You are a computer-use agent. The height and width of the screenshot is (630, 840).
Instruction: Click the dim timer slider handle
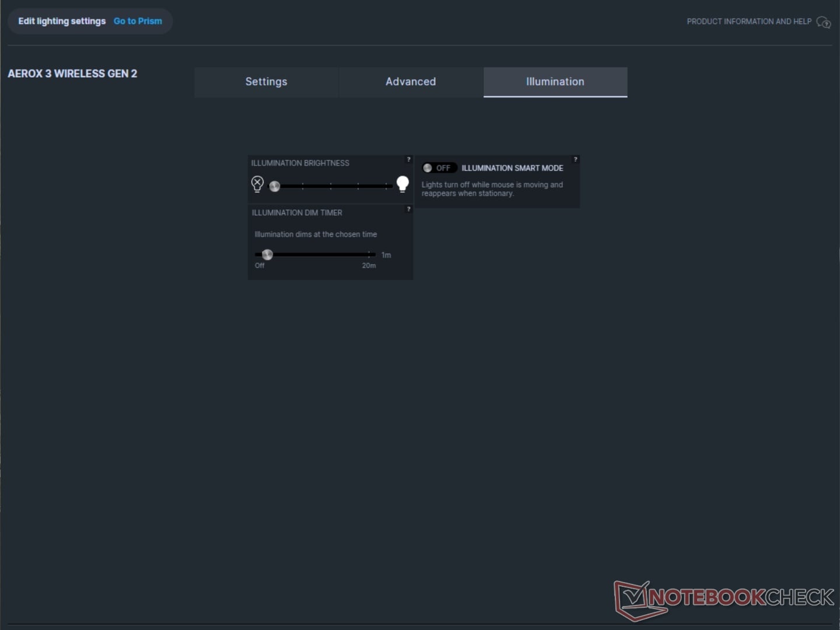[267, 254]
